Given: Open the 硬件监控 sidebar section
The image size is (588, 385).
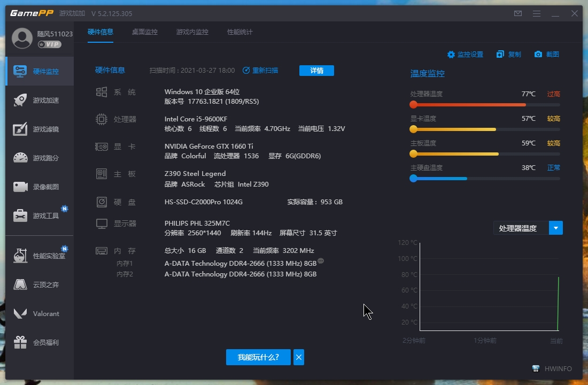Looking at the screenshot, I should click(40, 71).
